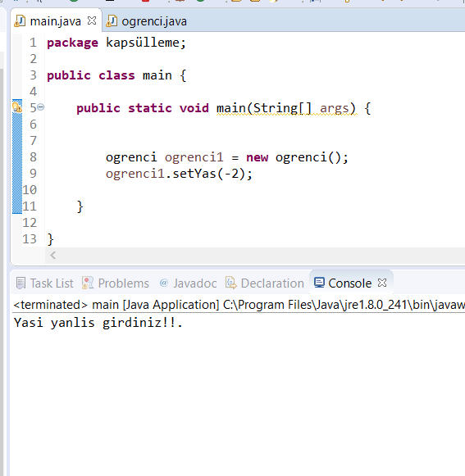The height and width of the screenshot is (476, 465).
Task: Switch to the ogrenci.java tab label
Action: pyautogui.click(x=154, y=21)
